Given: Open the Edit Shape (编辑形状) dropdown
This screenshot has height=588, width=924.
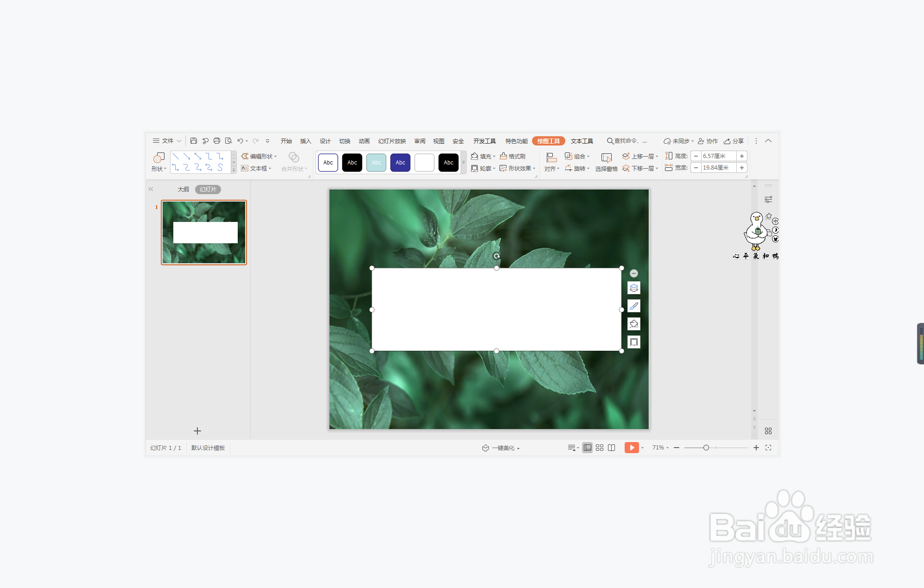Looking at the screenshot, I should pos(259,156).
